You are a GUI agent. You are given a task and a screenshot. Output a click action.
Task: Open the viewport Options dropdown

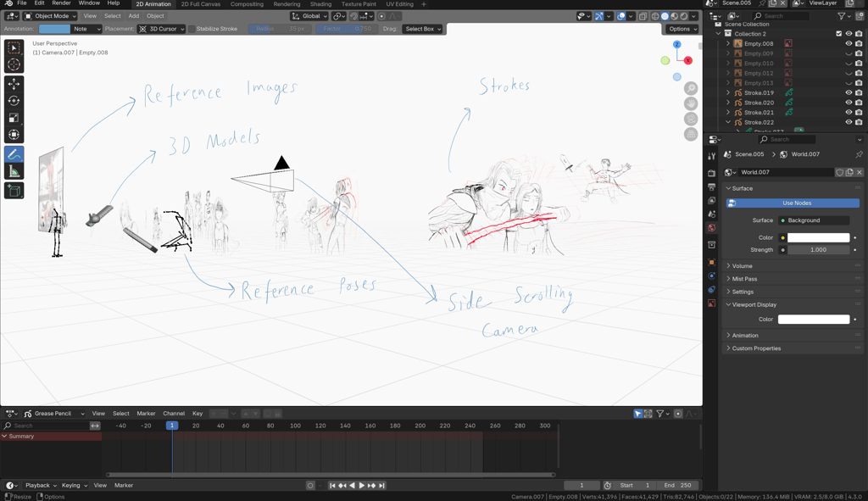tap(682, 29)
